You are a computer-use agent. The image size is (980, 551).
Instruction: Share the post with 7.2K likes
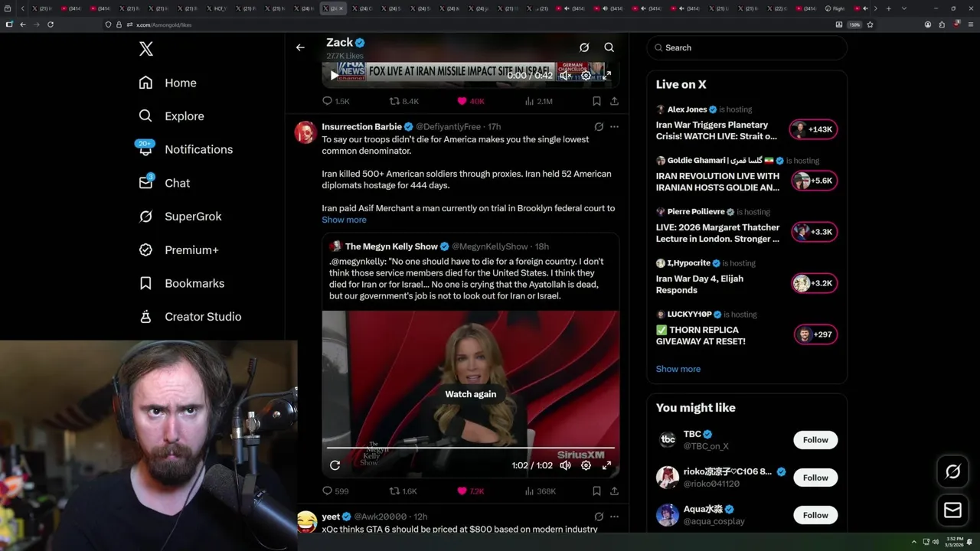point(614,491)
